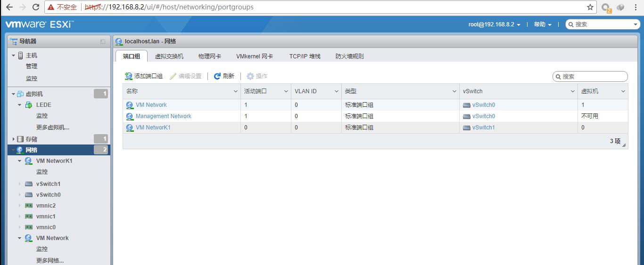Click More networks in the navigator
The width and height of the screenshot is (644, 265).
coord(50,260)
